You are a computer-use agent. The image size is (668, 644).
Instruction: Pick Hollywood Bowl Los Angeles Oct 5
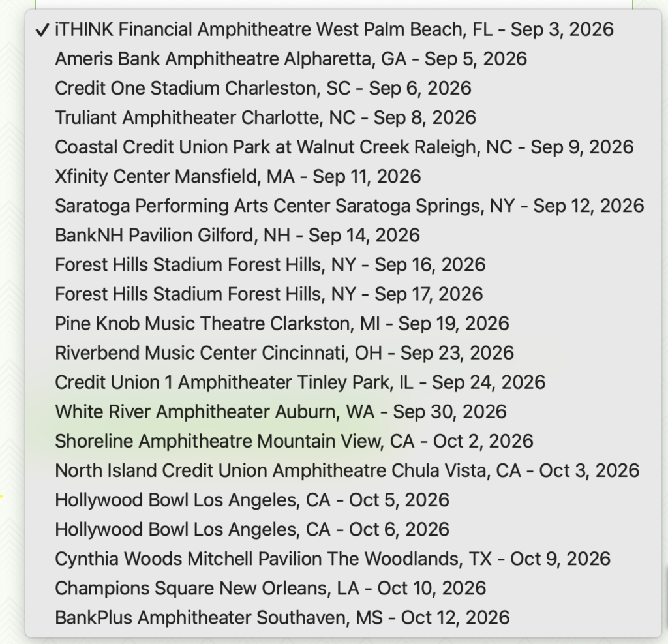[x=343, y=500]
